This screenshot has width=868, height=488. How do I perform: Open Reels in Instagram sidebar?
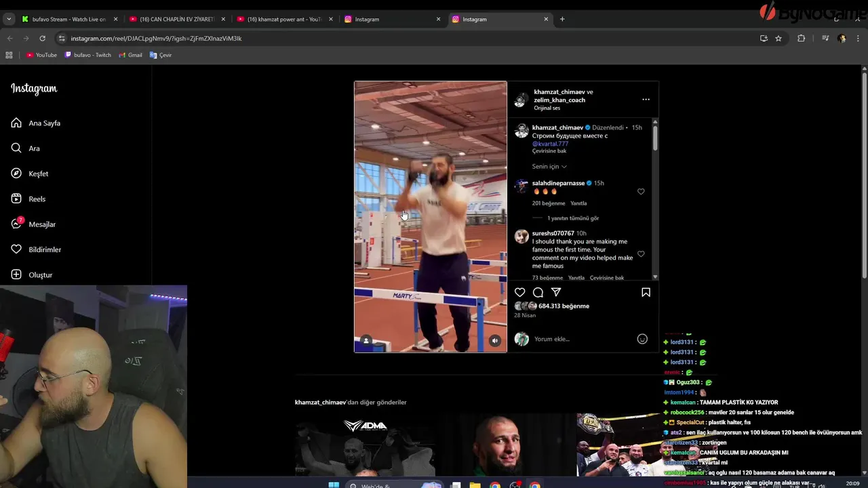(x=28, y=199)
